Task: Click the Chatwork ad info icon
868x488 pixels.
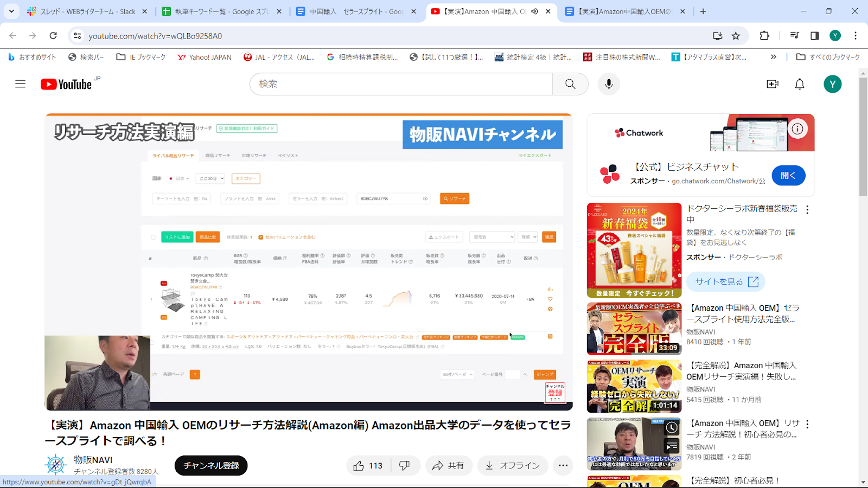Action: pyautogui.click(x=797, y=129)
